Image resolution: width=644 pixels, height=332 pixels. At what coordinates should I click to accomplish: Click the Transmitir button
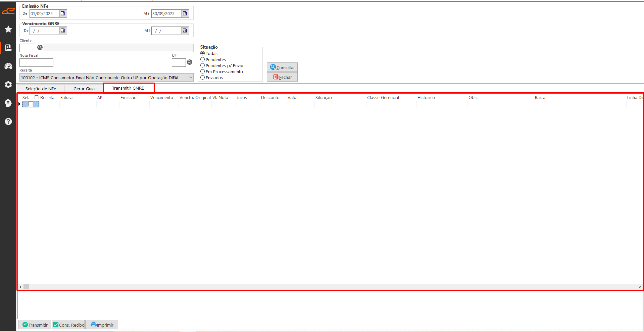[x=35, y=325]
